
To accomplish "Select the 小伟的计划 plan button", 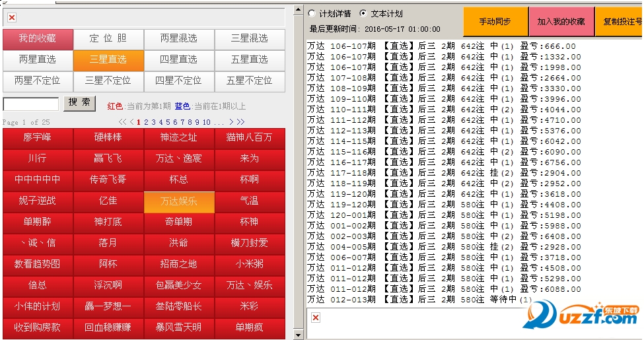I will tap(38, 307).
